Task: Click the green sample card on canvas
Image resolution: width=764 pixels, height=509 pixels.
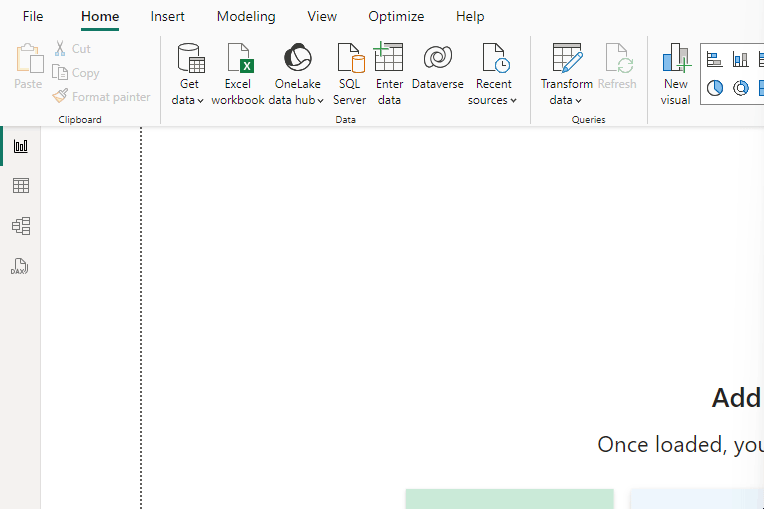Action: [x=509, y=499]
